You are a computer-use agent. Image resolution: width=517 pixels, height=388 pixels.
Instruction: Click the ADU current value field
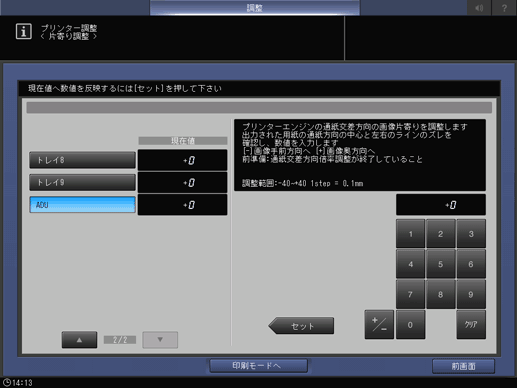[x=183, y=205]
